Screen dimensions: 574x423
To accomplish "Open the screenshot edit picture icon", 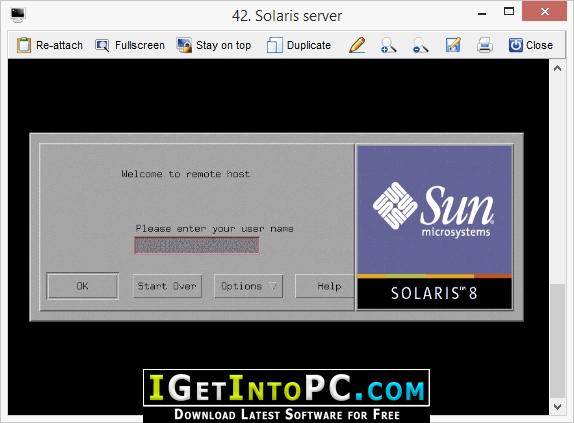I will pos(453,45).
